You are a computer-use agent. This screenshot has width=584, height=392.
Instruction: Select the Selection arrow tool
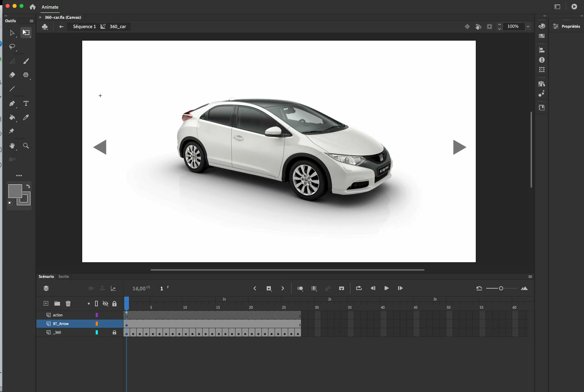[x=12, y=33]
